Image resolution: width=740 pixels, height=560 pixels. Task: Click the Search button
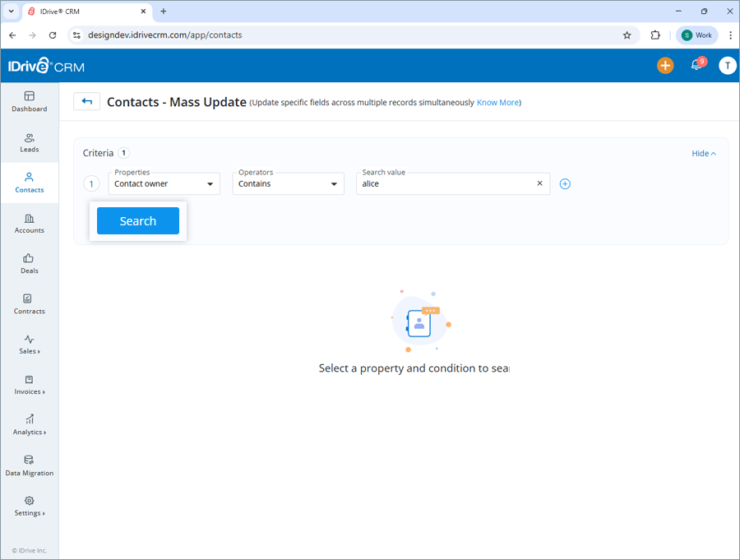[x=137, y=220]
